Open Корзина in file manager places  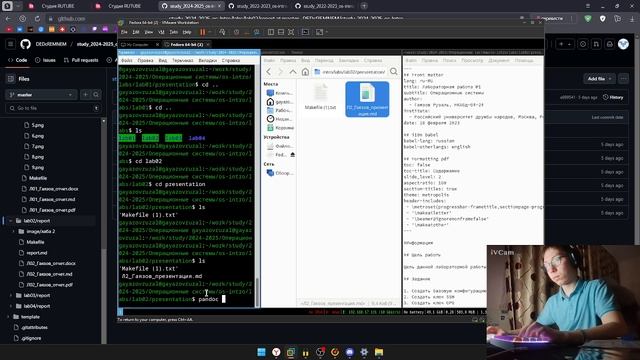point(280,128)
